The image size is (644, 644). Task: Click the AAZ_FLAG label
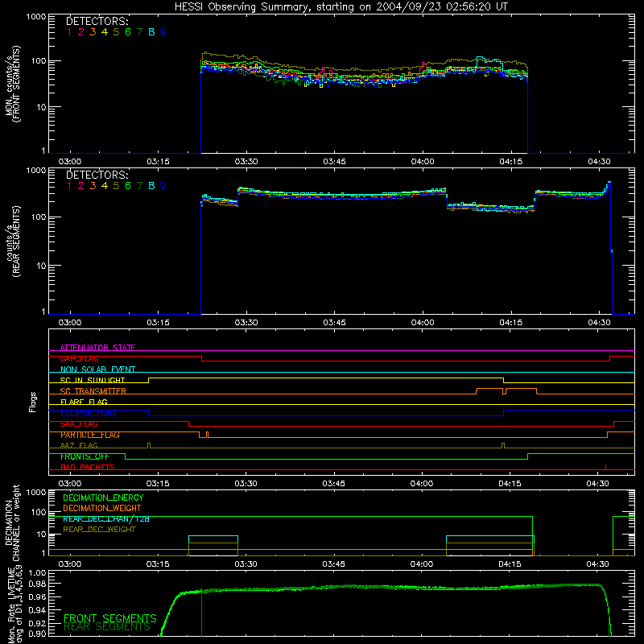pos(79,445)
